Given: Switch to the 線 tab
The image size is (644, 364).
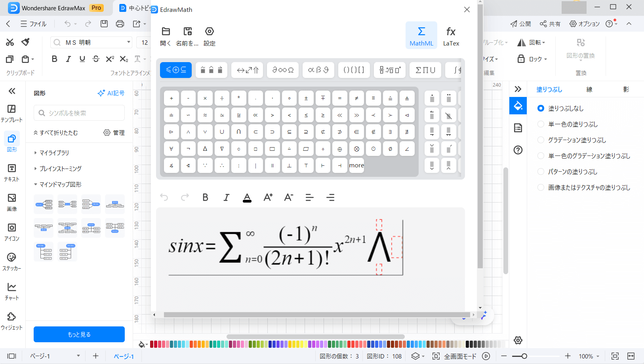Looking at the screenshot, I should tap(589, 89).
